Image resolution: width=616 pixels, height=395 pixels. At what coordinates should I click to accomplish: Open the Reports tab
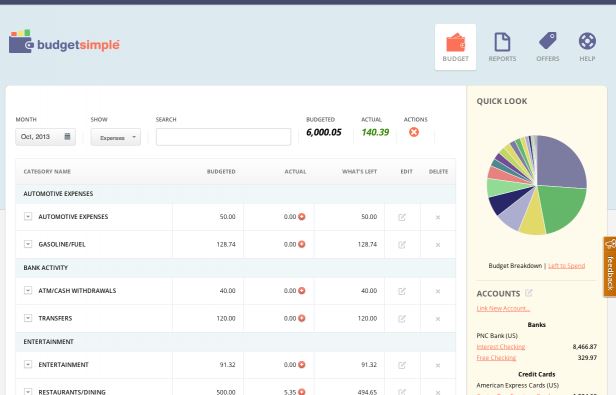(x=502, y=47)
